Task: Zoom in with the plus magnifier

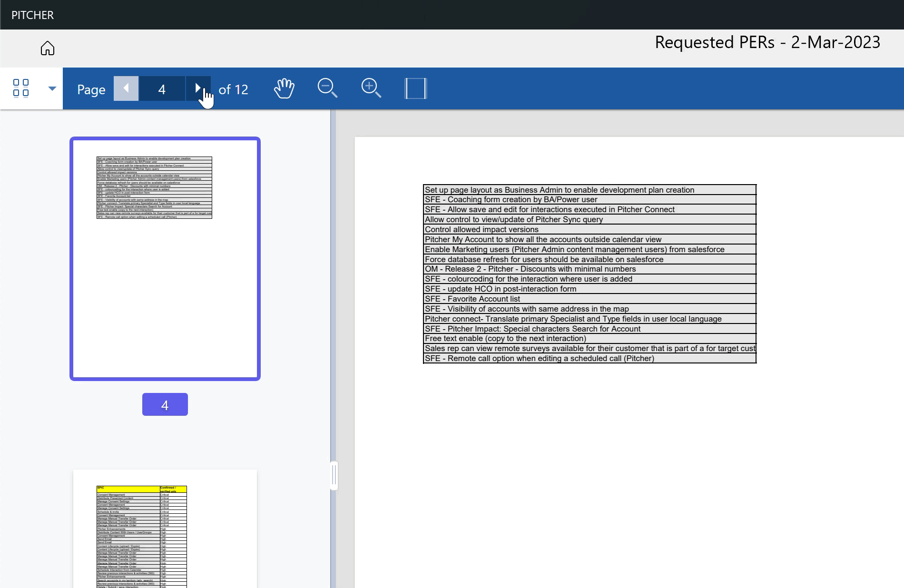Action: pyautogui.click(x=371, y=88)
